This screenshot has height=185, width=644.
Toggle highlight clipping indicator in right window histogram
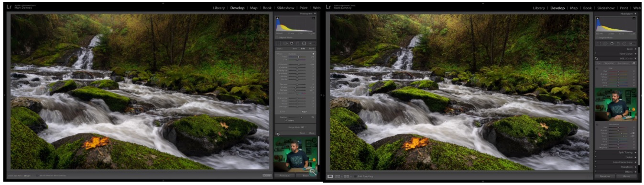coord(634,19)
